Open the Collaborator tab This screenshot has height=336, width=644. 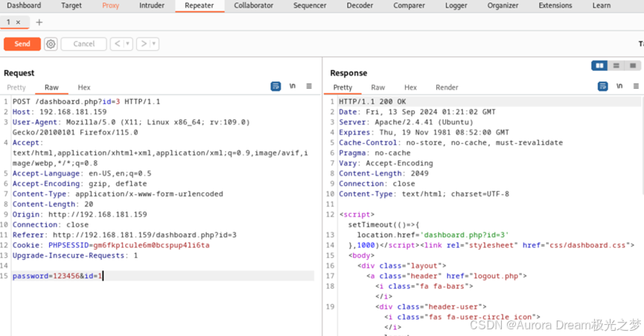[x=253, y=5]
